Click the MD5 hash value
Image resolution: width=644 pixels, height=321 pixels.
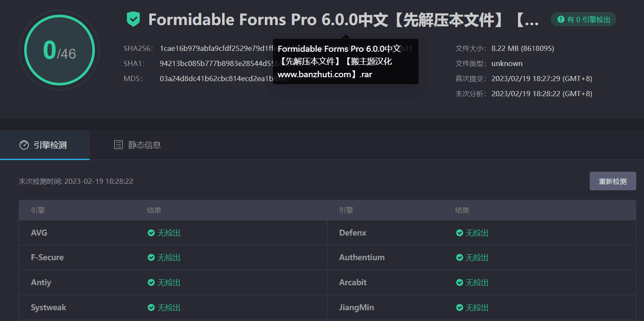tap(223, 79)
